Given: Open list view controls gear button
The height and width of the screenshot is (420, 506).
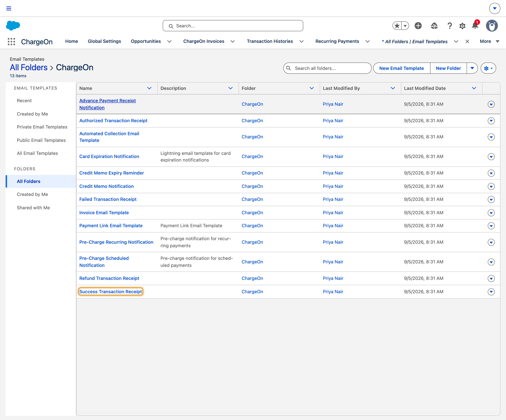Looking at the screenshot, I should (488, 68).
